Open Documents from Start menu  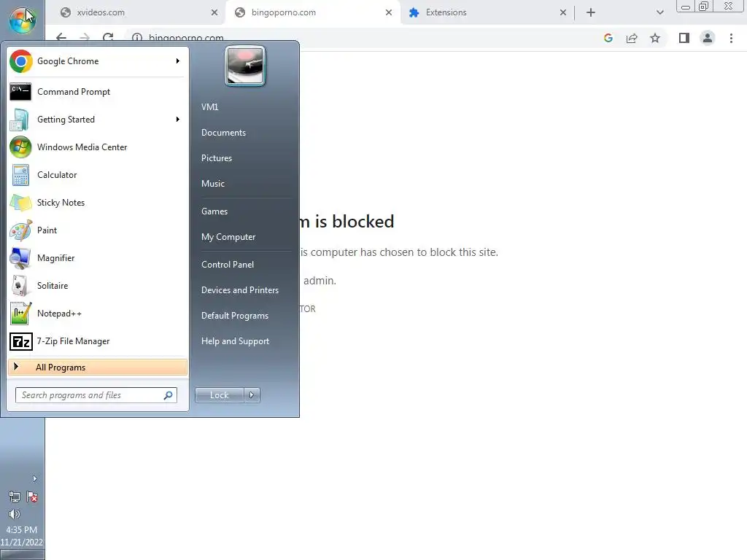click(x=223, y=133)
